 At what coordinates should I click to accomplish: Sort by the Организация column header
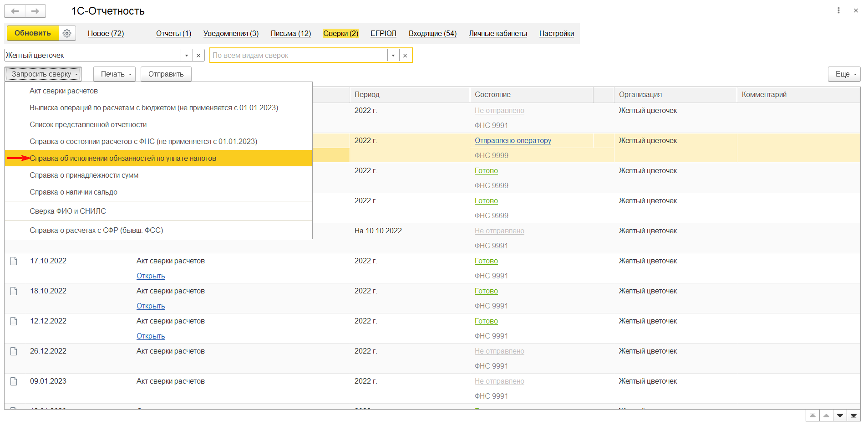(x=675, y=95)
